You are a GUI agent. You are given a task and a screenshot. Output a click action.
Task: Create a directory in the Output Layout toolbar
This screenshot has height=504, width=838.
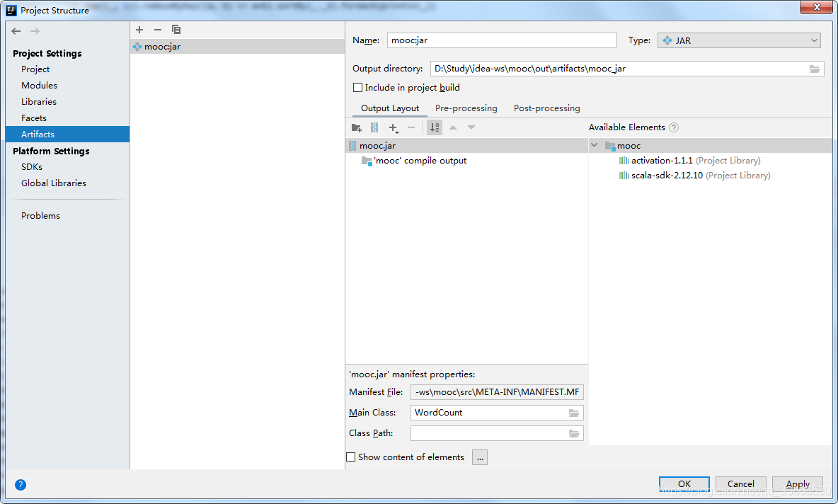click(x=356, y=127)
